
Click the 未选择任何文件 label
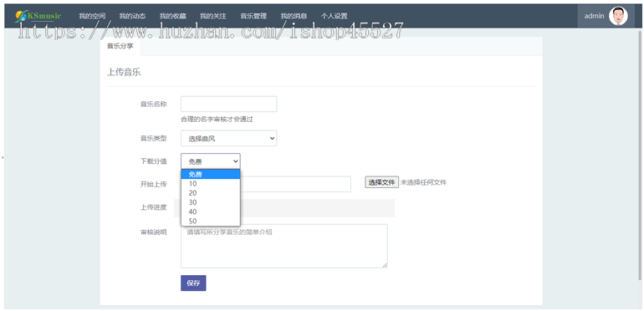[423, 182]
